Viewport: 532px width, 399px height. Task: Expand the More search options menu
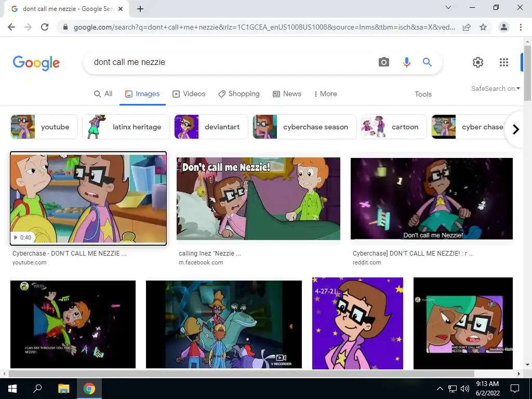pos(325,94)
